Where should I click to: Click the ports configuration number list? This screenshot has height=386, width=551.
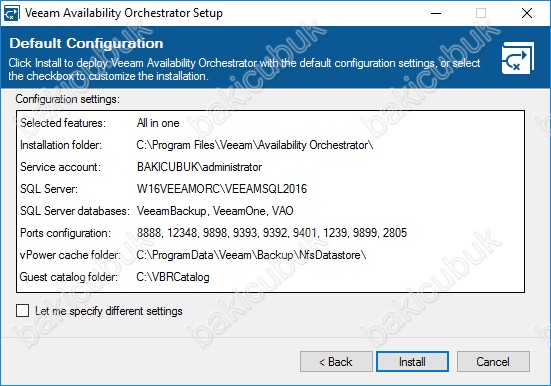coord(272,233)
